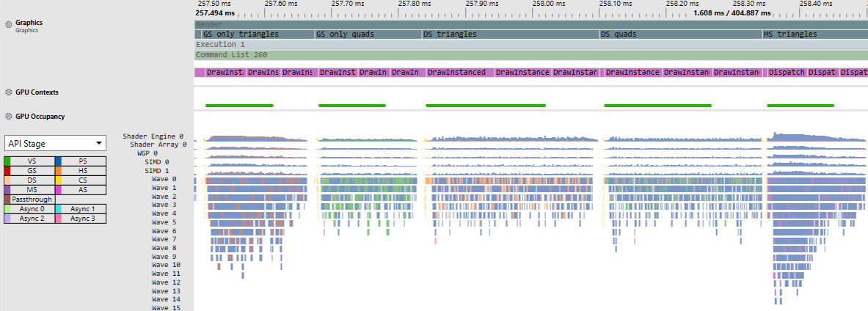Select the Execution 1 bar
Screen dimensions: 868x311
click(531, 44)
